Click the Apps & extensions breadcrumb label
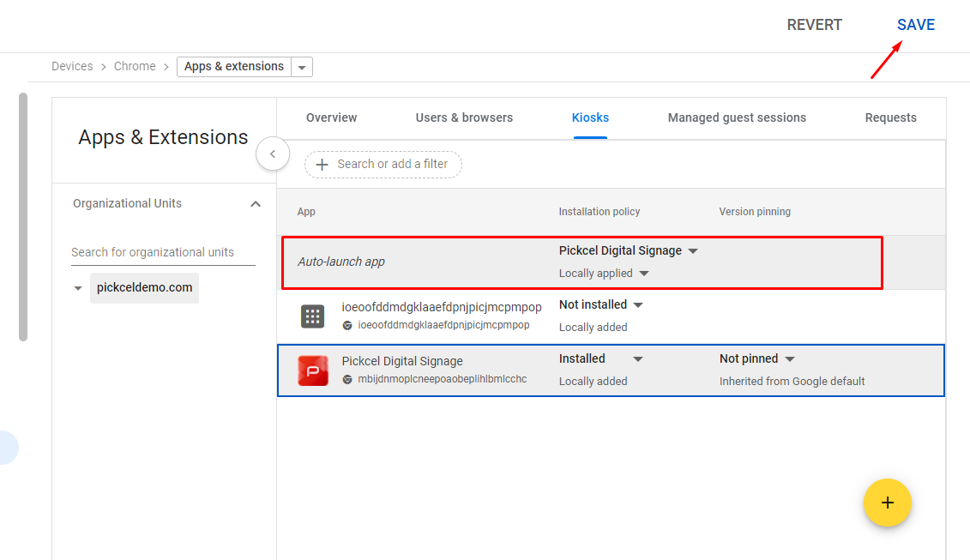Viewport: 970px width, 560px height. [x=234, y=66]
